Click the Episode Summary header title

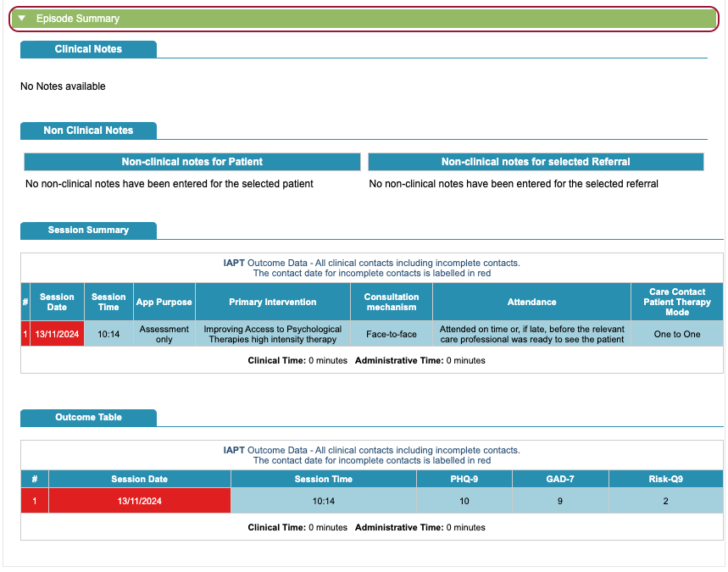[x=78, y=19]
